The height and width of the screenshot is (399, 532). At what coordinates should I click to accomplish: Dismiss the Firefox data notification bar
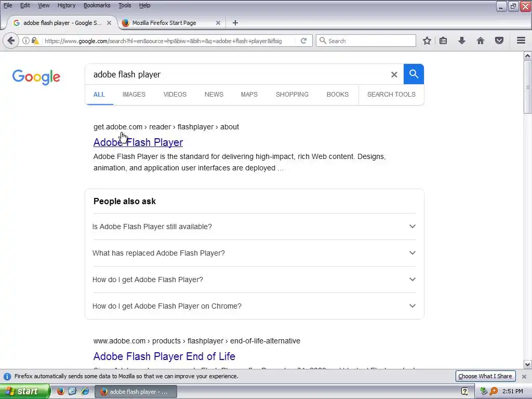coord(524,376)
